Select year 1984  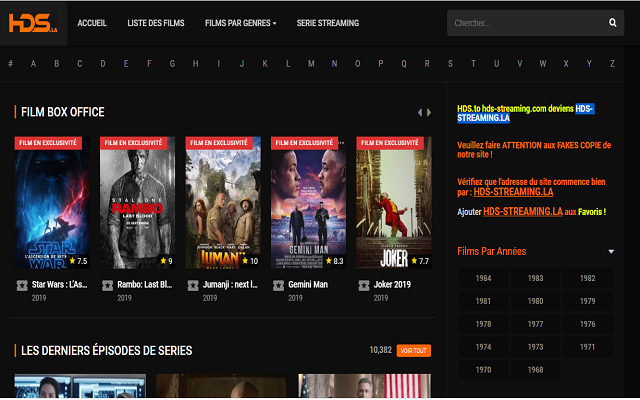pos(483,278)
